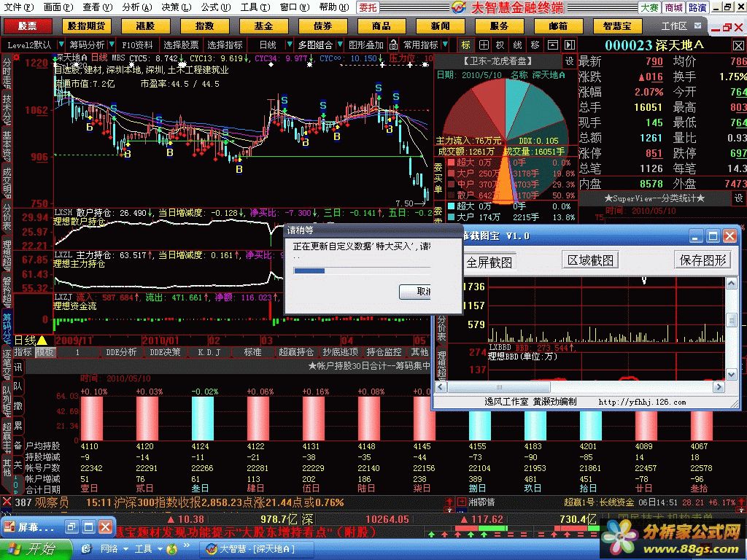Viewport: 747px width, 560px height.
Task: Switch to the 抄底逃顶 indicator tab
Action: [x=340, y=352]
